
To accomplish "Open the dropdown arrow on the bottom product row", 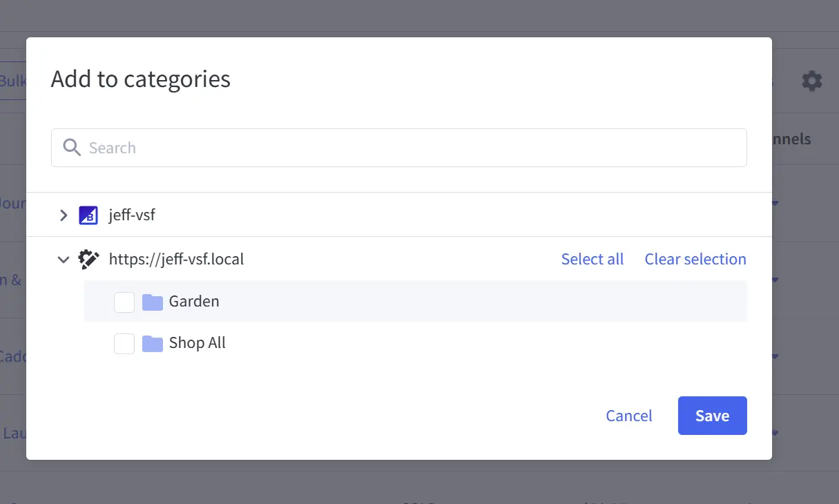I will click(774, 433).
